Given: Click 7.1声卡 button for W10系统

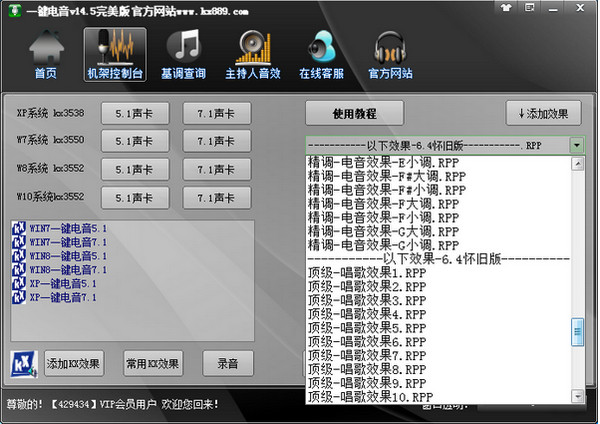Looking at the screenshot, I should pyautogui.click(x=216, y=198).
